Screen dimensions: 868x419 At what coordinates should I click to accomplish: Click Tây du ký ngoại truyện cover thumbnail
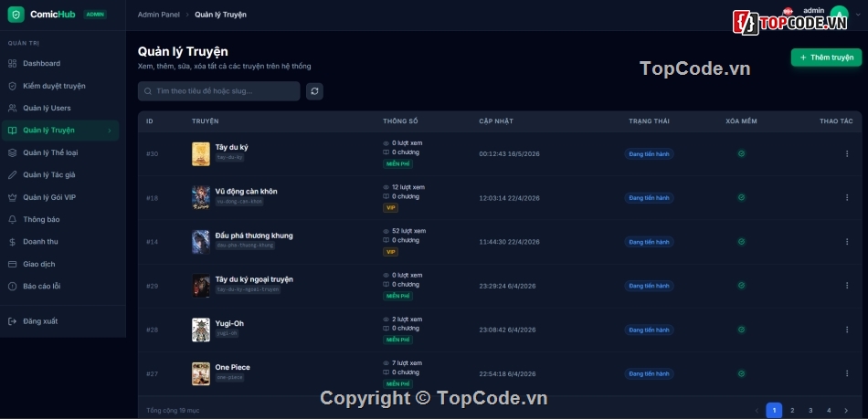pos(201,285)
